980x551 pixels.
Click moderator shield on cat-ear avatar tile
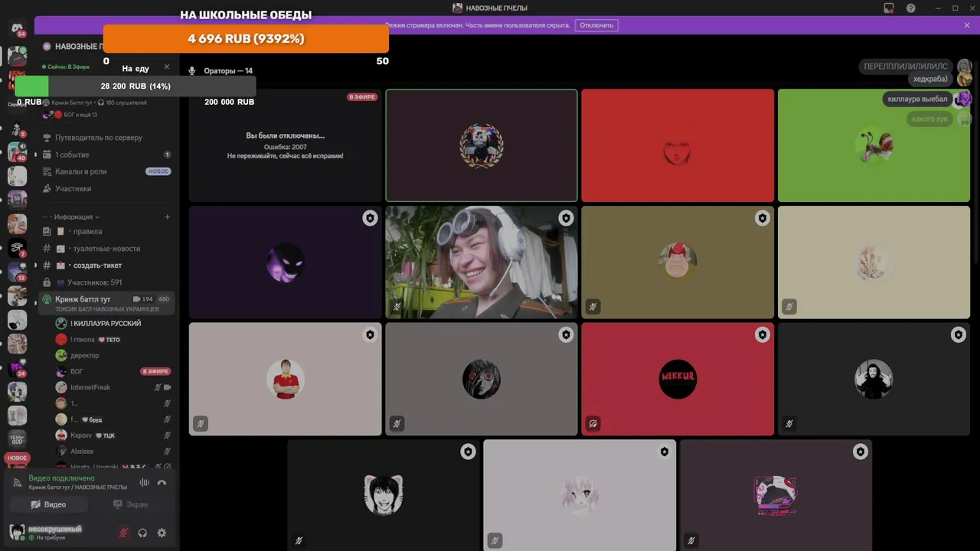click(x=468, y=452)
